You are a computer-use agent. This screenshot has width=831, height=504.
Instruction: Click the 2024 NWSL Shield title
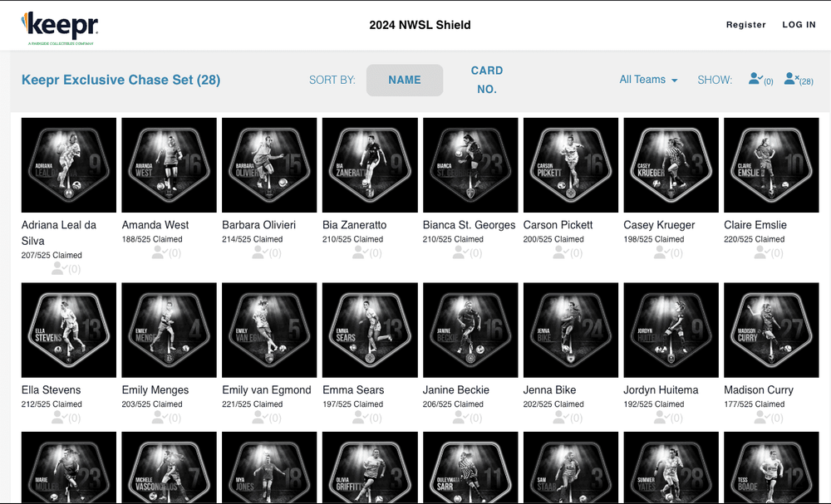[x=420, y=25]
